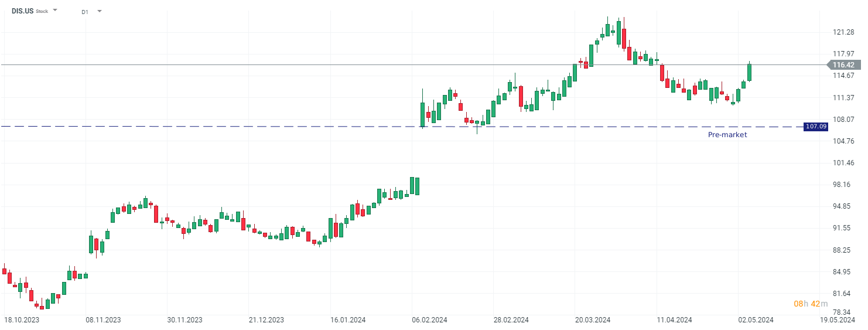Select the D1 interval label

[85, 12]
